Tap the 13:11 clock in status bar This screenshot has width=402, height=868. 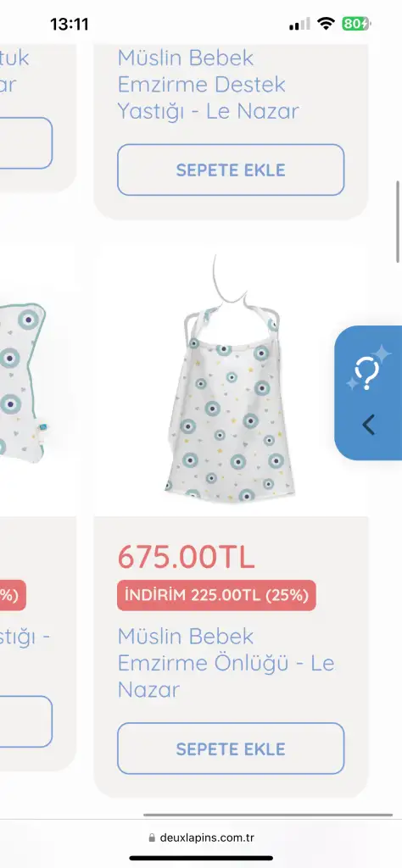click(70, 25)
